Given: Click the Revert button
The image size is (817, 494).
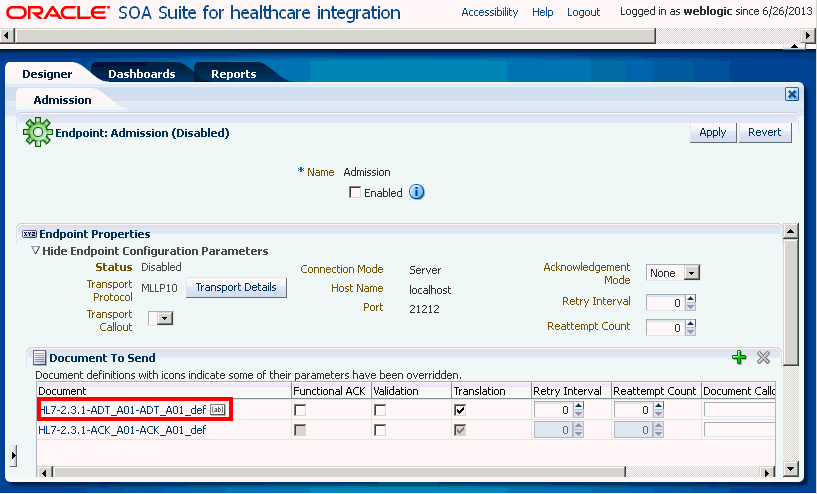Looking at the screenshot, I should pos(764,132).
